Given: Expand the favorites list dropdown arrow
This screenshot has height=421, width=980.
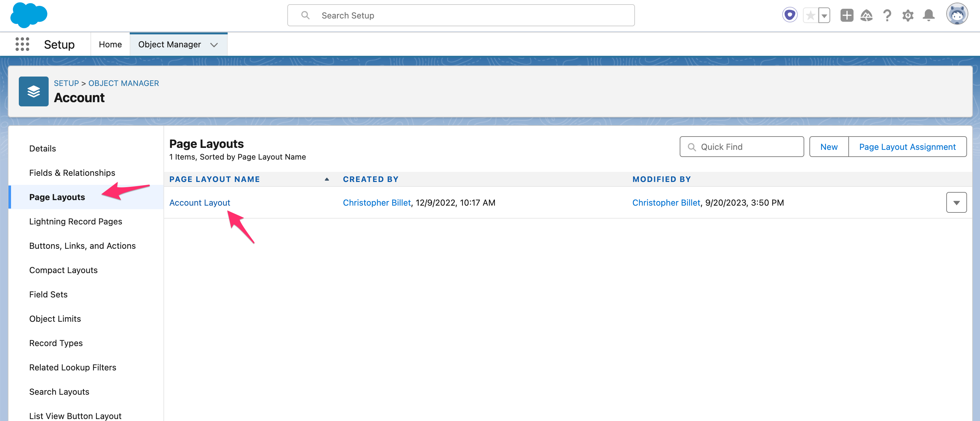Looking at the screenshot, I should pyautogui.click(x=824, y=16).
